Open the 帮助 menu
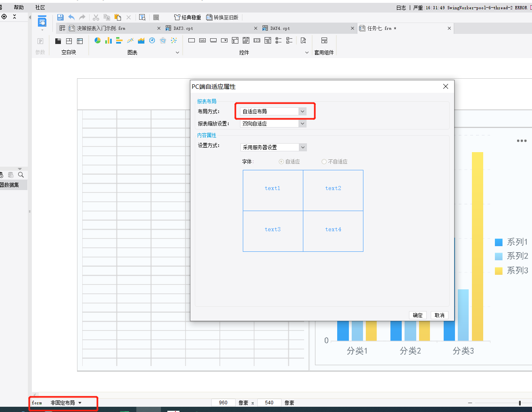The width and height of the screenshot is (532, 412). point(19,8)
